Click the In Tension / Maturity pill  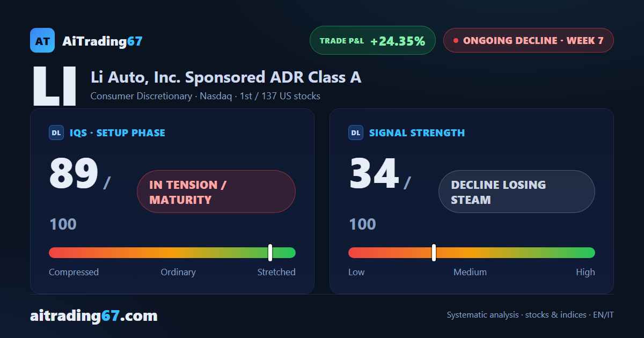click(x=216, y=192)
